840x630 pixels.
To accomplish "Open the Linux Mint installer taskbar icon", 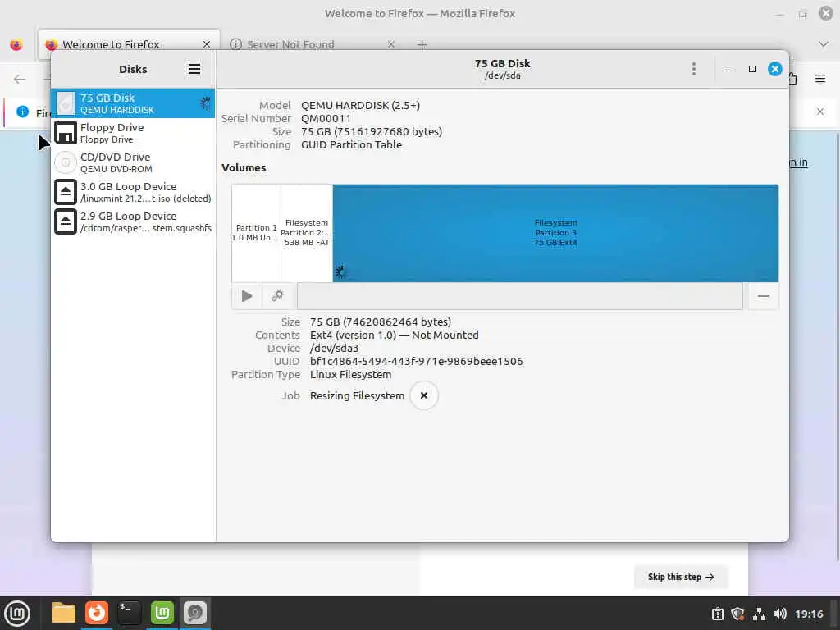I will (x=162, y=613).
